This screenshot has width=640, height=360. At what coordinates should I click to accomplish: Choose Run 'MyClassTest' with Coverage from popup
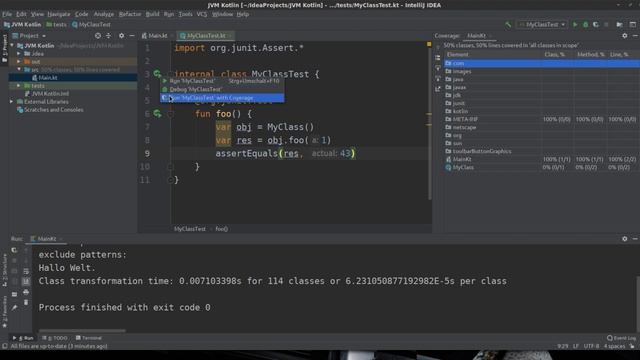pos(222,98)
